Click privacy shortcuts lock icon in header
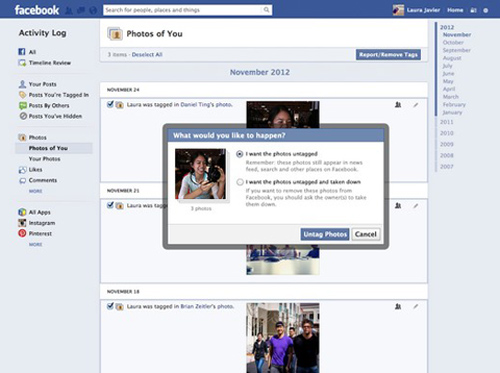The height and width of the screenshot is (373, 500). (x=473, y=10)
